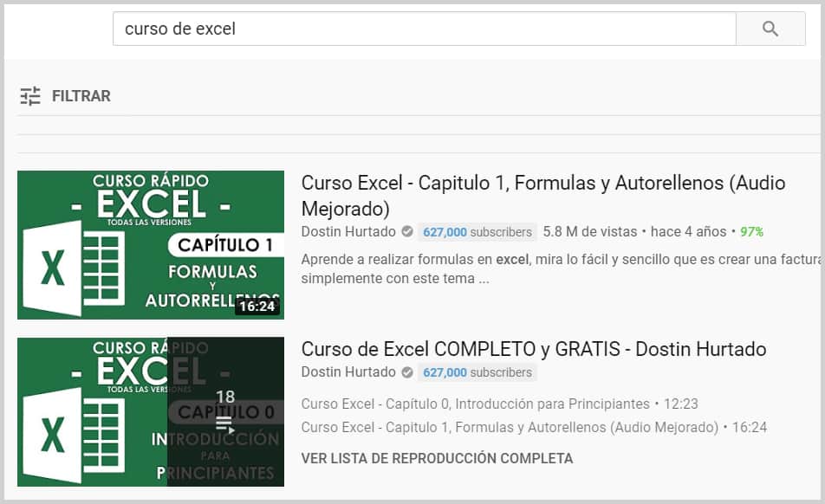
Task: Click the filter sliders icon
Action: pos(30,96)
